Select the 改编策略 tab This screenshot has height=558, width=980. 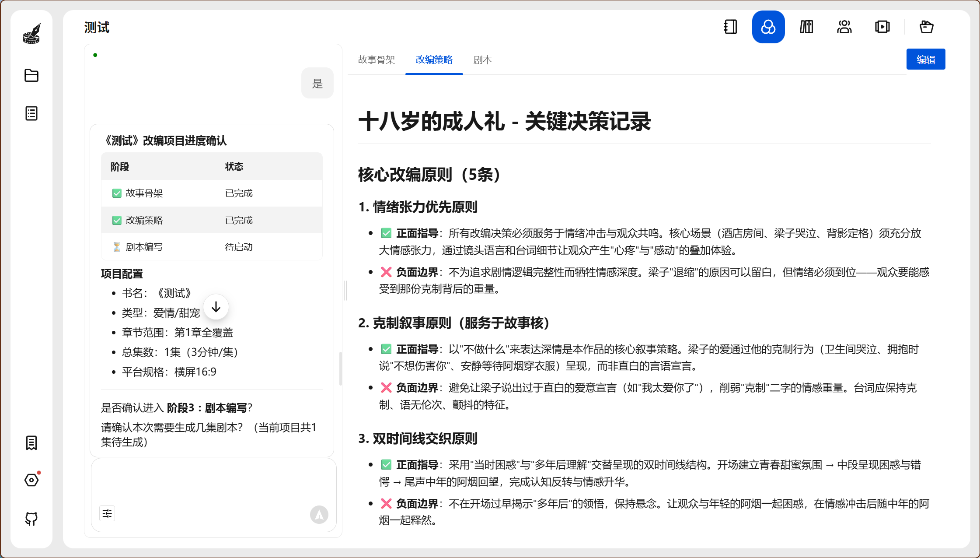pos(434,60)
